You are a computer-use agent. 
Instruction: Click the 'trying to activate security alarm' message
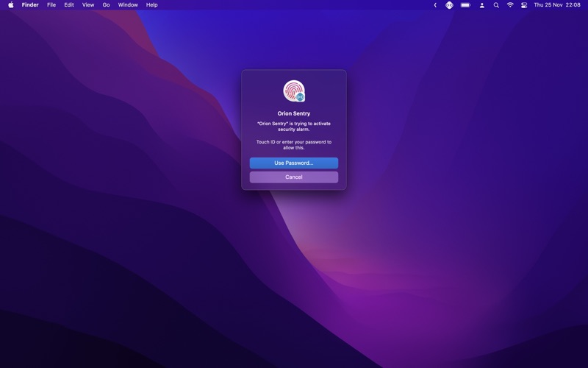tap(293, 127)
